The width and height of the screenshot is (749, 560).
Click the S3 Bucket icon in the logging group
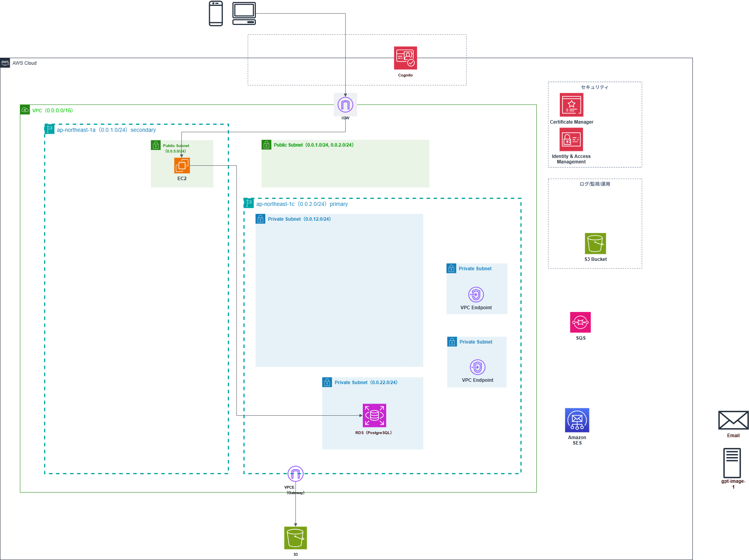pyautogui.click(x=595, y=244)
